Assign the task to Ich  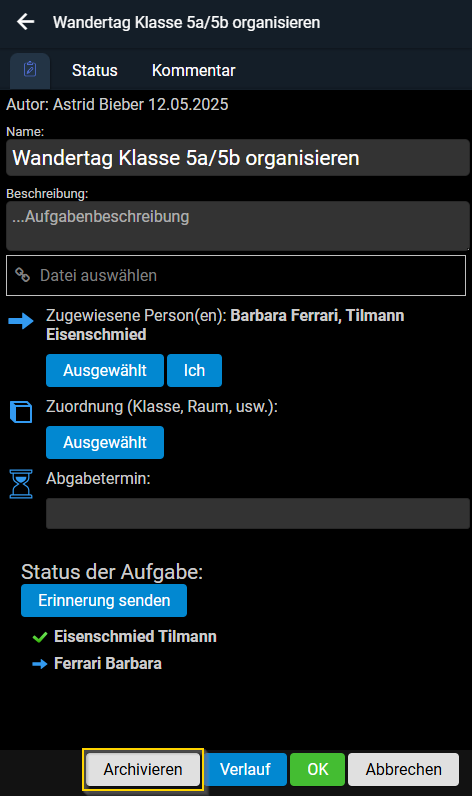pyautogui.click(x=194, y=371)
